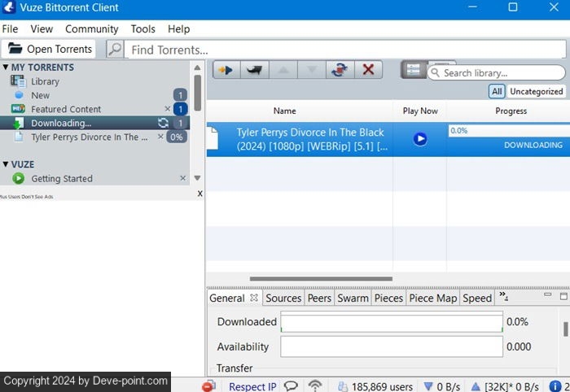Click the Open Torrents button
570x392 pixels.
click(x=50, y=49)
